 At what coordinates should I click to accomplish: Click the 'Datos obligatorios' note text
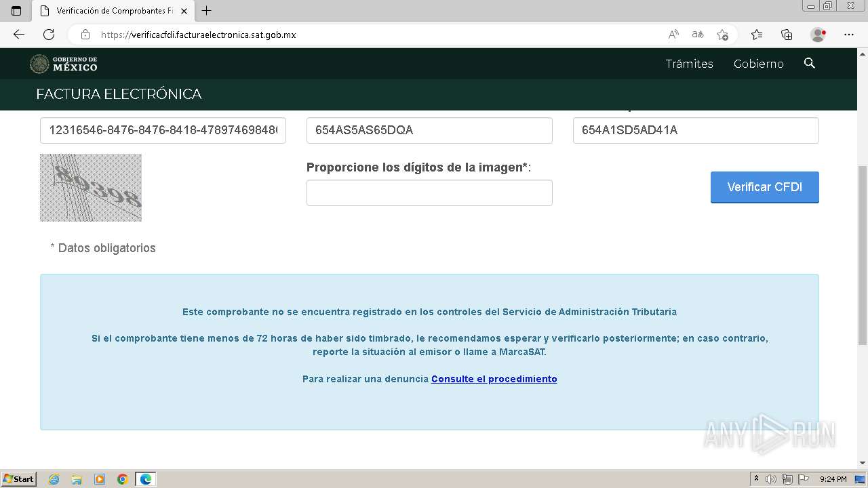(103, 248)
